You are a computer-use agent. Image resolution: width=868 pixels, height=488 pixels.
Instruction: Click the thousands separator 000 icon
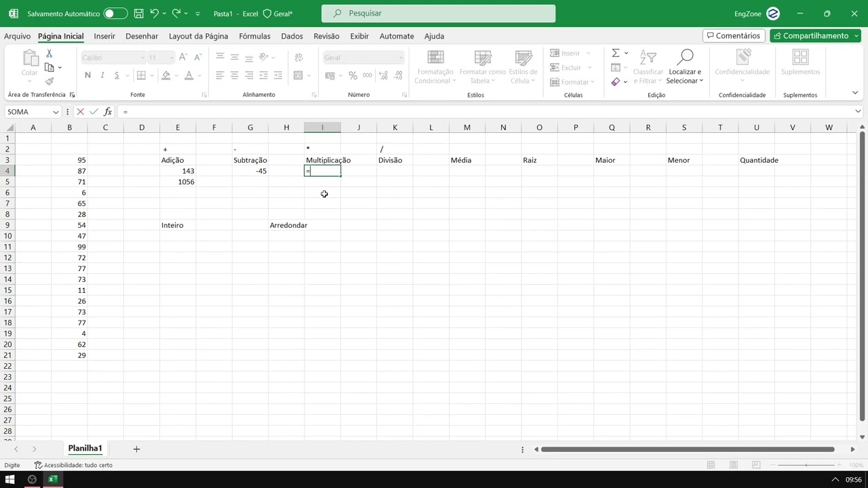coord(368,75)
